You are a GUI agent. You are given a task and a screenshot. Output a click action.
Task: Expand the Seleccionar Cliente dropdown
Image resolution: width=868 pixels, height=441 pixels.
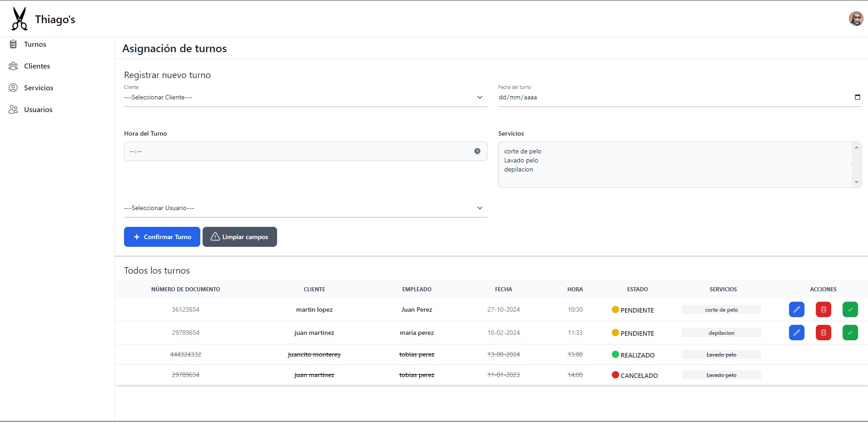pos(306,97)
